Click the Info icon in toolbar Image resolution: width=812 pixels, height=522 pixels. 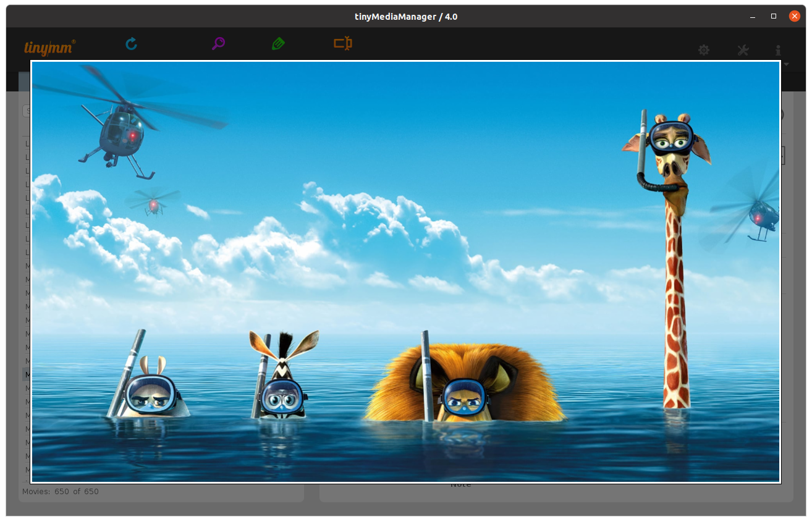[778, 50]
